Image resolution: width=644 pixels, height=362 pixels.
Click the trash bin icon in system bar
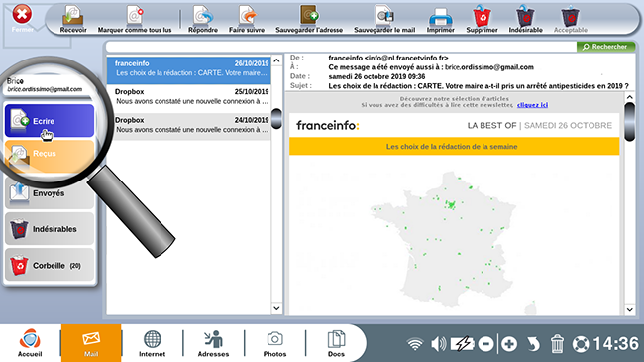(x=557, y=344)
